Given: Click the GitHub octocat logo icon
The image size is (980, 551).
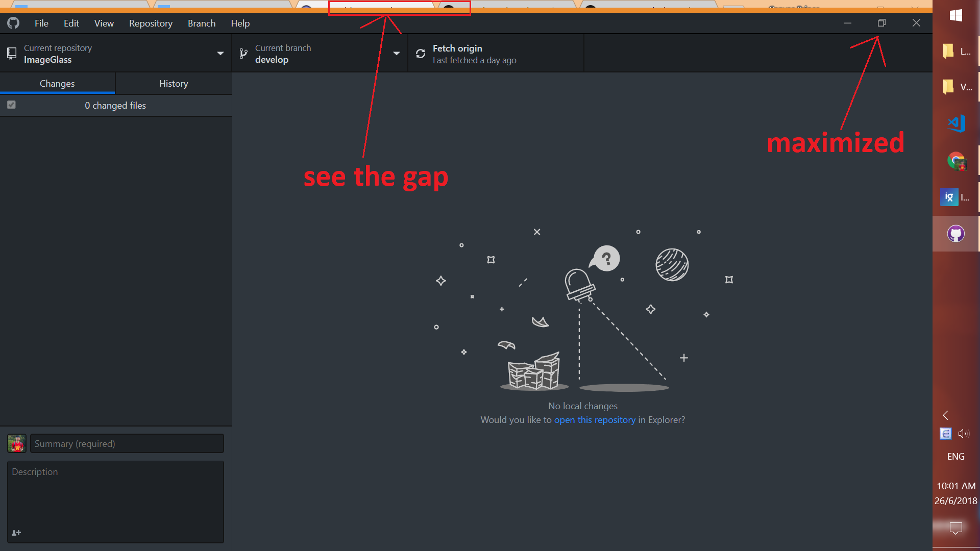Looking at the screenshot, I should [x=13, y=23].
